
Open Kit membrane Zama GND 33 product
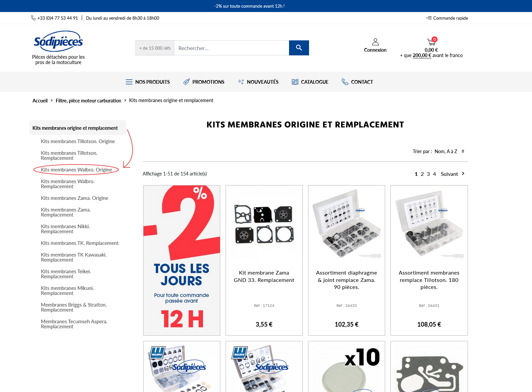[x=264, y=276]
